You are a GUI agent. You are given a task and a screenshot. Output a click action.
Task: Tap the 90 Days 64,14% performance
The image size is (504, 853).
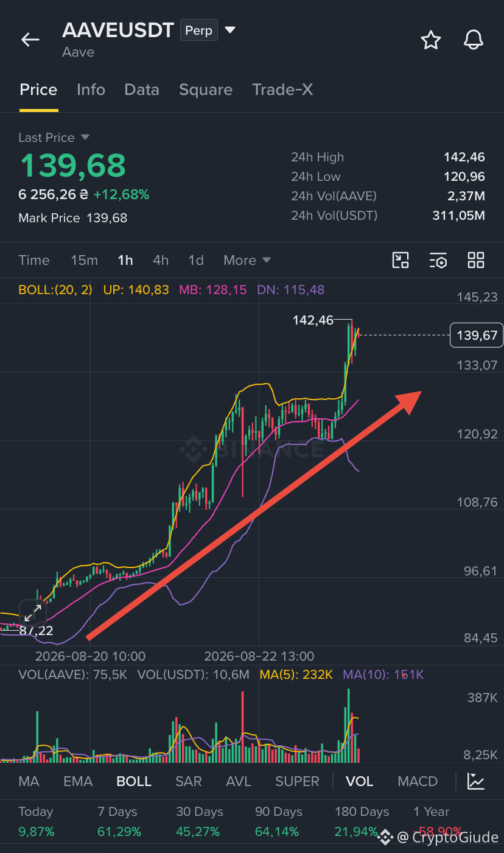click(x=279, y=821)
